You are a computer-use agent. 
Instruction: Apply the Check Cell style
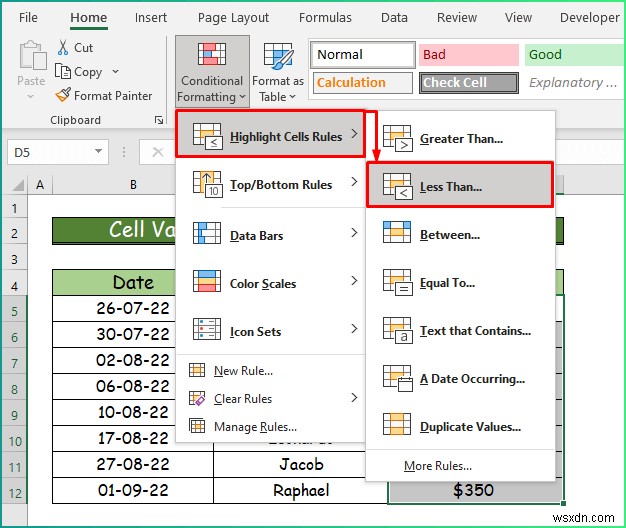469,83
